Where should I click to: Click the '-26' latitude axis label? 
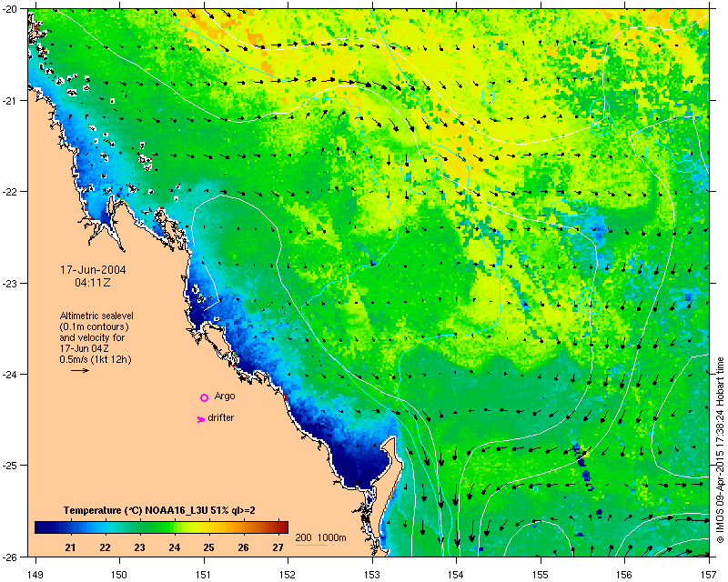[9, 557]
